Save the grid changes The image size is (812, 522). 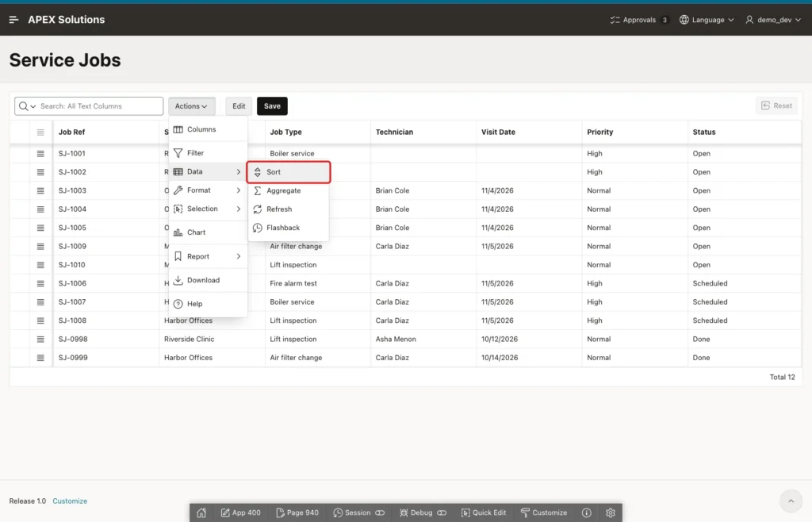(272, 106)
